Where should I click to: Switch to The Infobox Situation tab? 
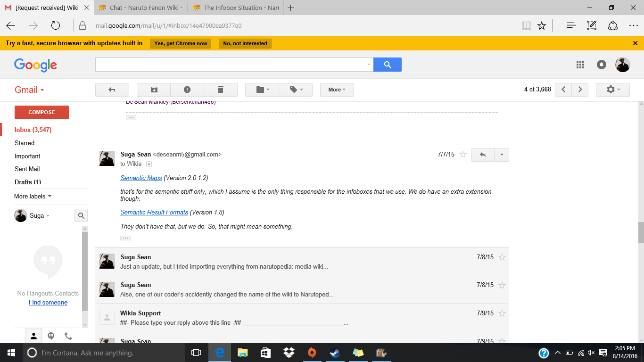point(235,8)
